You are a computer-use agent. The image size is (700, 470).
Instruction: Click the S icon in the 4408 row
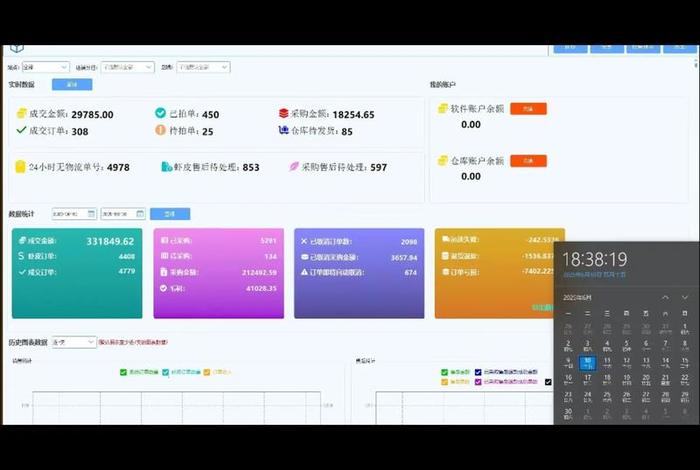(21, 256)
